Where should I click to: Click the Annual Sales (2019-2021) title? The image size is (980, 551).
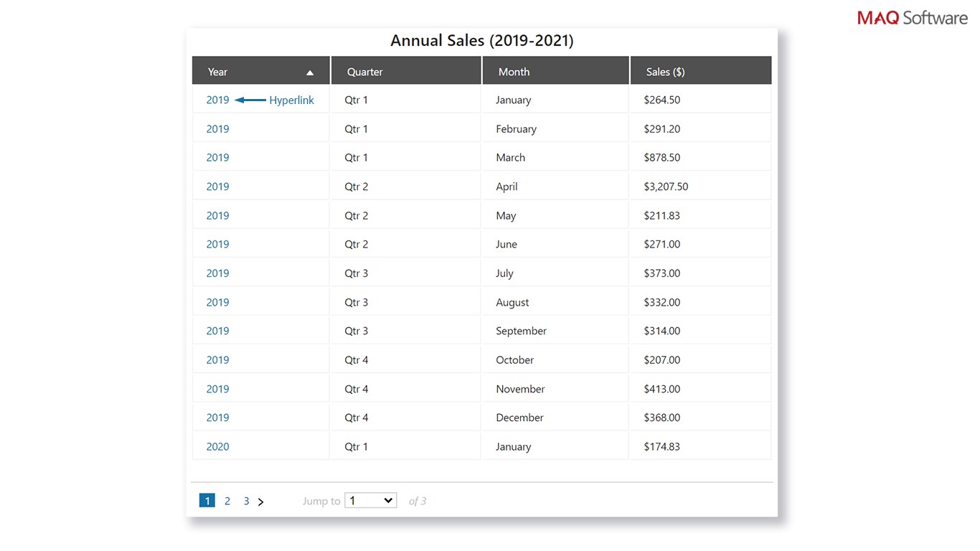(481, 41)
